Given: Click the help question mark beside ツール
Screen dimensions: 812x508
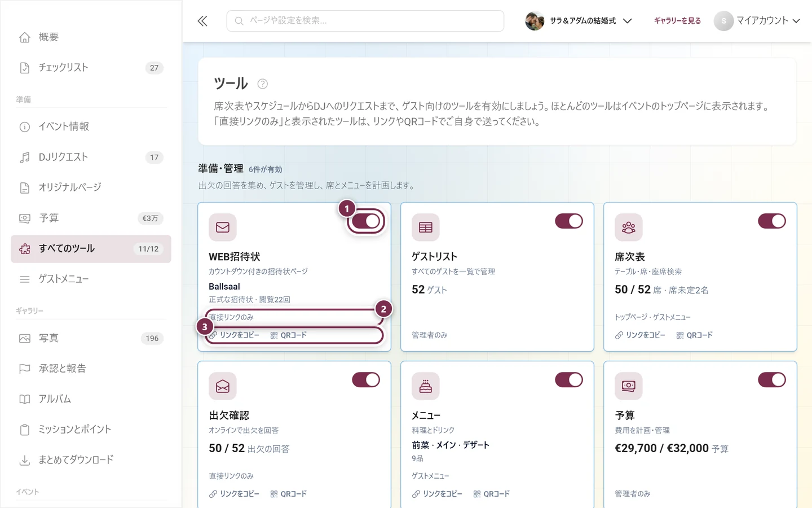Looking at the screenshot, I should 262,84.
